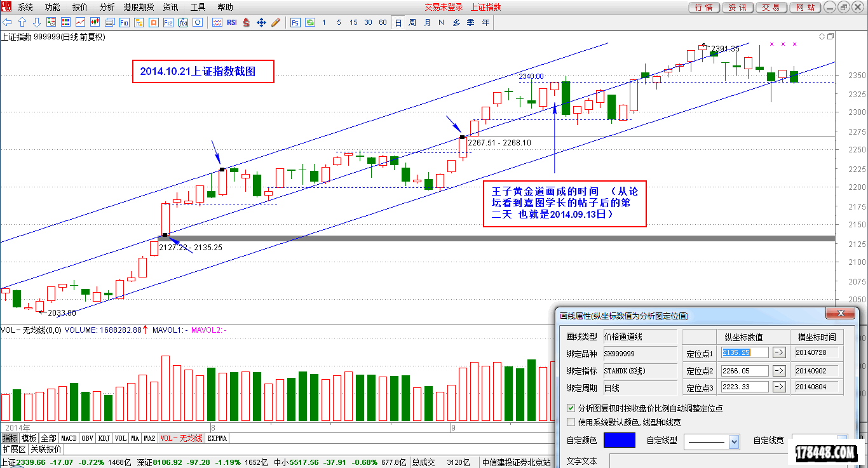The width and height of the screenshot is (868, 468).
Task: Open the blue 自定颜色 color swatch
Action: click(619, 440)
